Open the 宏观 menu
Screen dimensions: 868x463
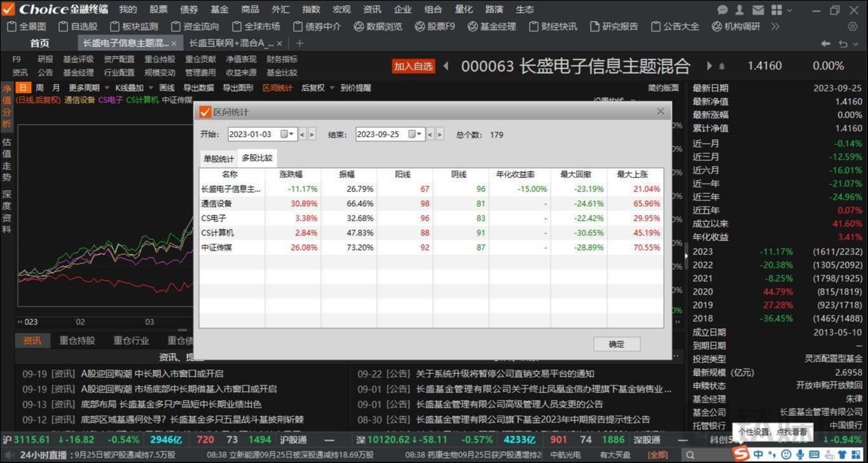tap(341, 10)
